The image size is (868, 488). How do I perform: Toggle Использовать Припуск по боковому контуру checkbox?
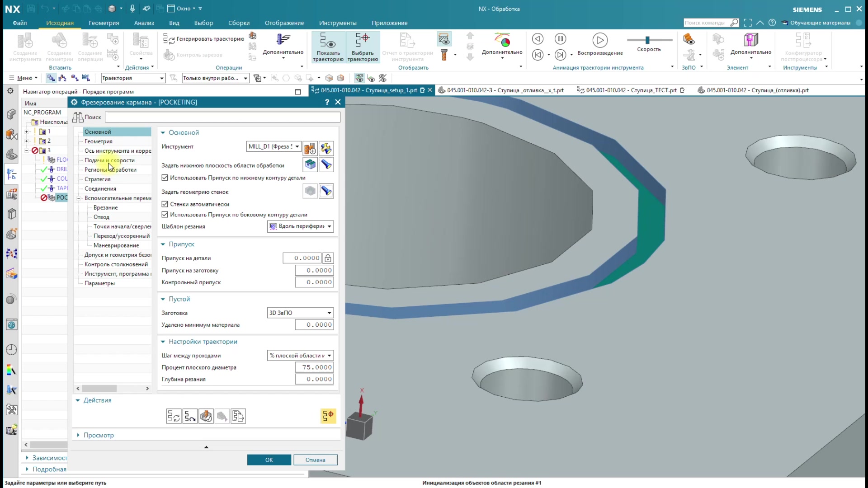pos(165,215)
